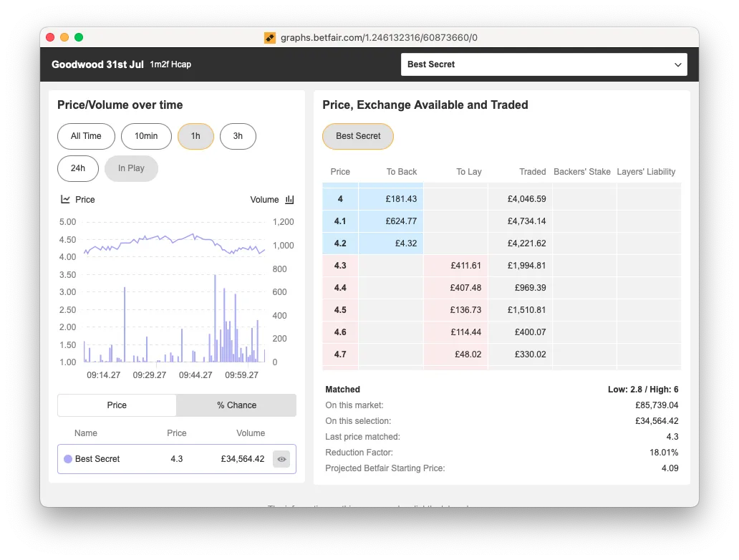
Task: Click the 4.5 price cell
Action: [340, 309]
